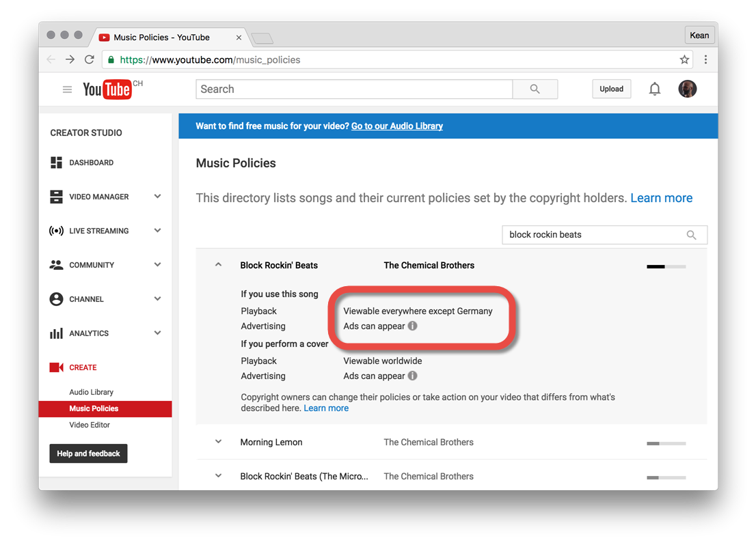756x545 pixels.
Task: Expand Analytics sidebar section
Action: tap(157, 333)
